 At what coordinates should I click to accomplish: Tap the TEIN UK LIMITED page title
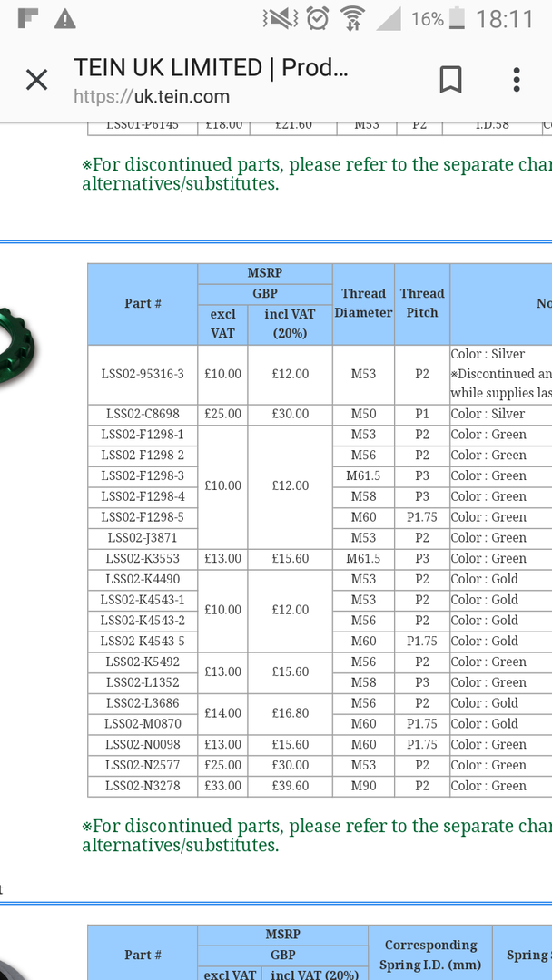(x=211, y=67)
